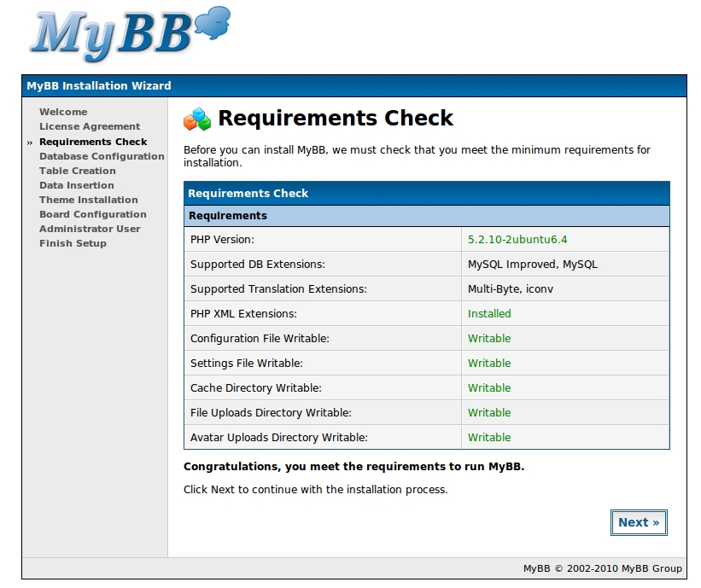Click 'Writable' status for File Uploads Directory
The width and height of the screenshot is (701, 588).
pos(489,413)
